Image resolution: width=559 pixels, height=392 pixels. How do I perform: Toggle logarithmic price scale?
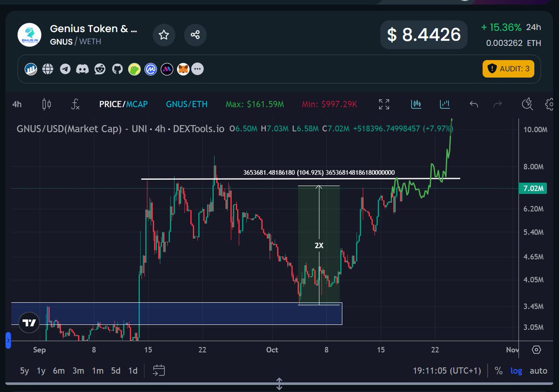pos(516,371)
